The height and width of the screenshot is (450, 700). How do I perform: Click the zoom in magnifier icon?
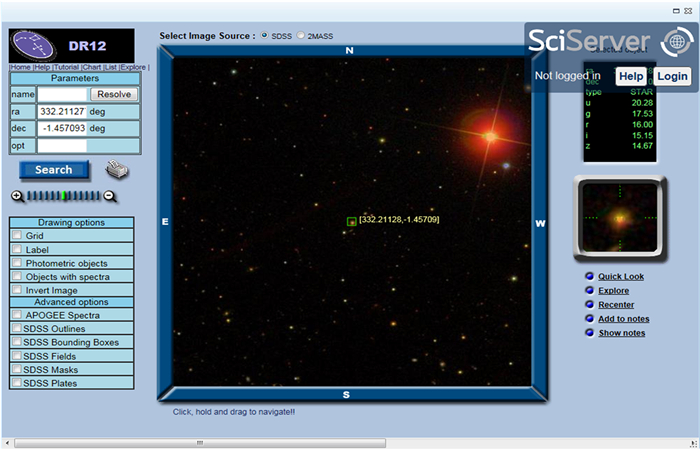tap(18, 196)
